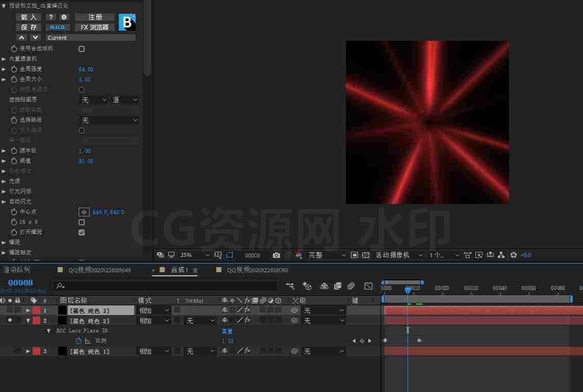This screenshot has width=583, height=392.
Task: Click the FX 浏览器 button
Action: pos(94,28)
